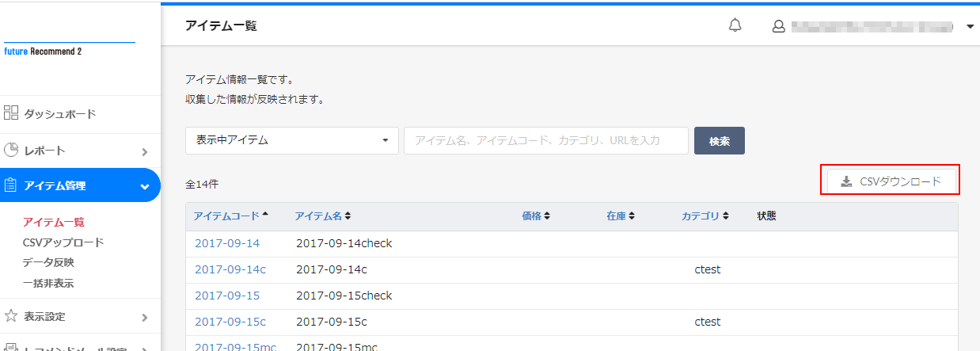
Task: Expand the レポート menu chevron
Action: point(144,151)
